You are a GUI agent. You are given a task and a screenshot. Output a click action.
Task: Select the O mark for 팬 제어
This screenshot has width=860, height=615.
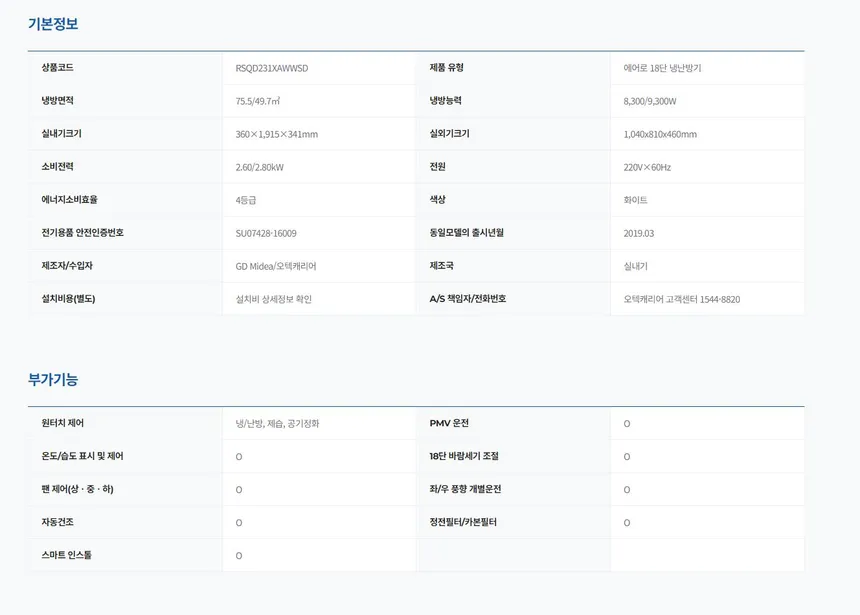(239, 489)
